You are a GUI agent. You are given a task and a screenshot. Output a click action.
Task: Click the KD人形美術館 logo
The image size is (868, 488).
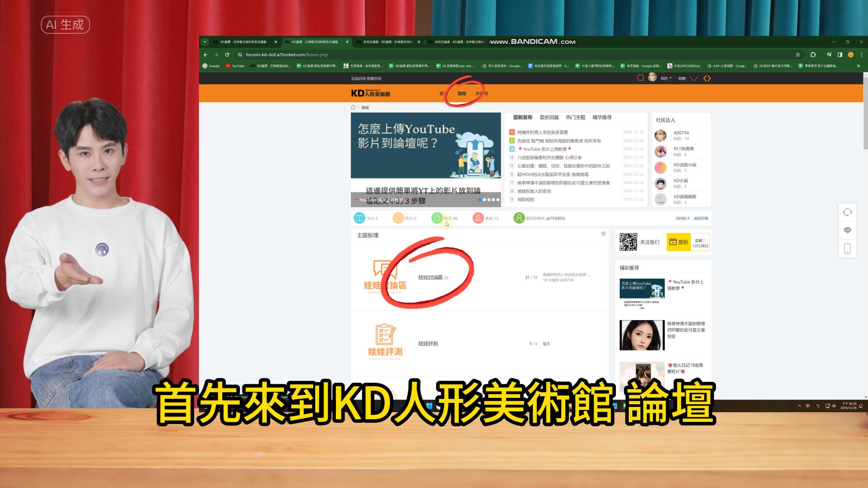pos(371,93)
